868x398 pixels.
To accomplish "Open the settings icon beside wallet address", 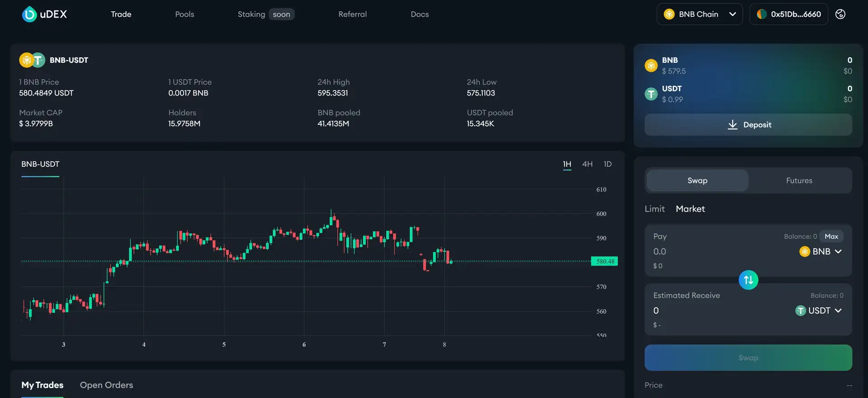I will click(x=840, y=14).
